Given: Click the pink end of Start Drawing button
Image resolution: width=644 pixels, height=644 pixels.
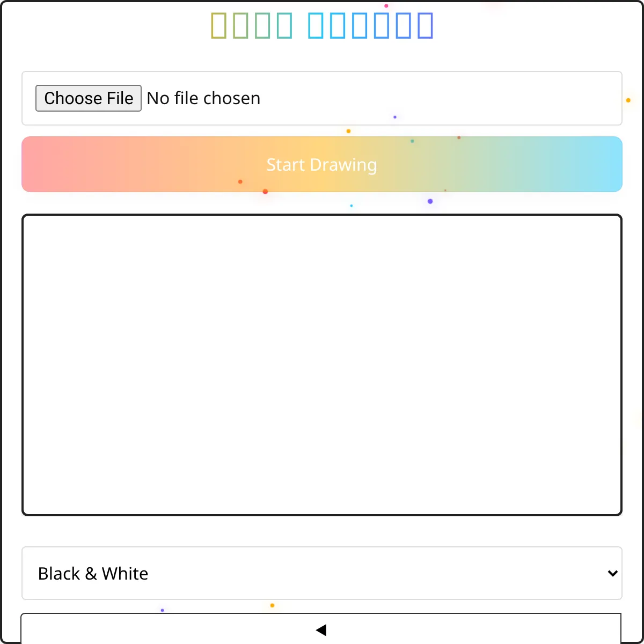Looking at the screenshot, I should point(48,164).
